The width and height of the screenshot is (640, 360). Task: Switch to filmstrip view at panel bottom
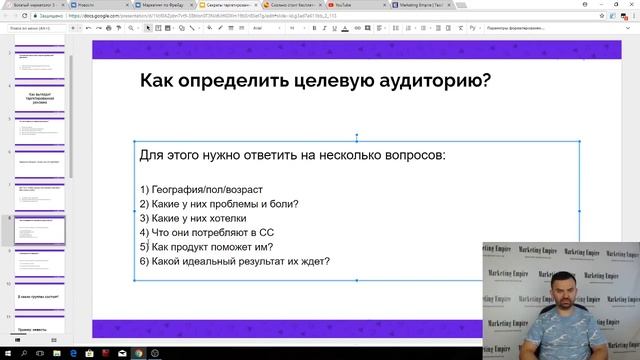18,340
